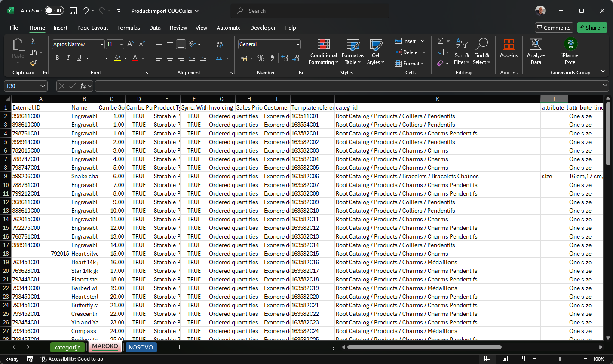Image resolution: width=613 pixels, height=364 pixels.
Task: Switch to the Formulas ribbon tab
Action: pyautogui.click(x=129, y=28)
